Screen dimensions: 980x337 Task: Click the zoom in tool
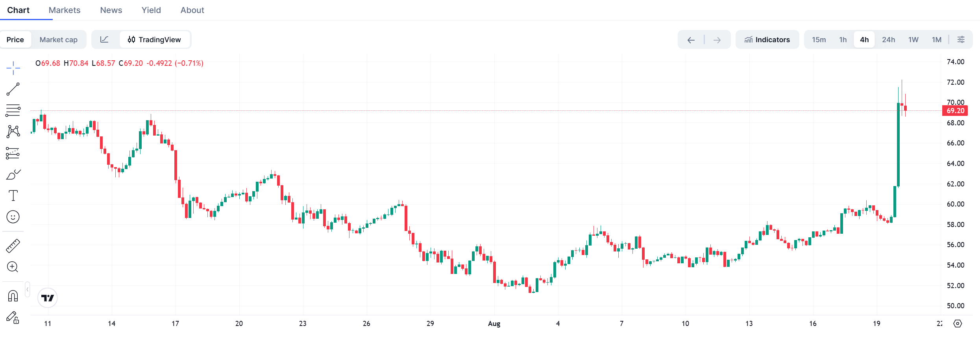(13, 267)
